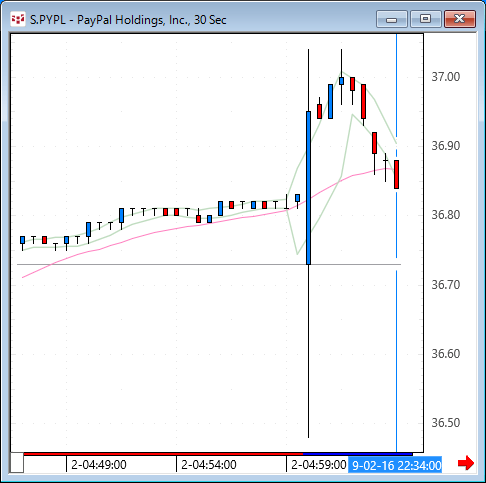Click the 36.60 price scale label
The image size is (486, 483).
pyautogui.click(x=446, y=354)
